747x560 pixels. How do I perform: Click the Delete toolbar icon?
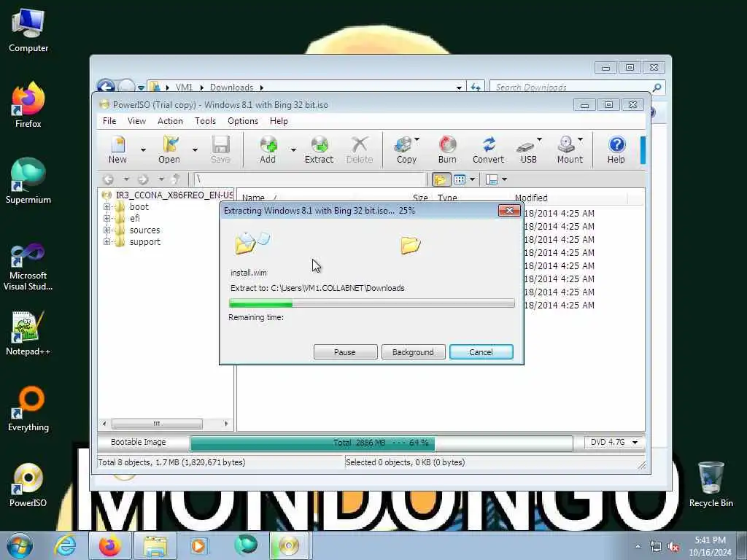coord(360,149)
